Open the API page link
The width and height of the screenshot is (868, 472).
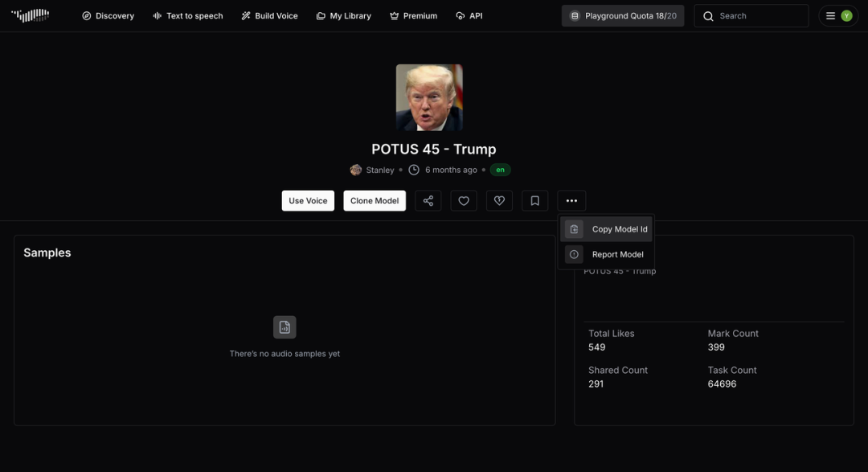tap(469, 16)
